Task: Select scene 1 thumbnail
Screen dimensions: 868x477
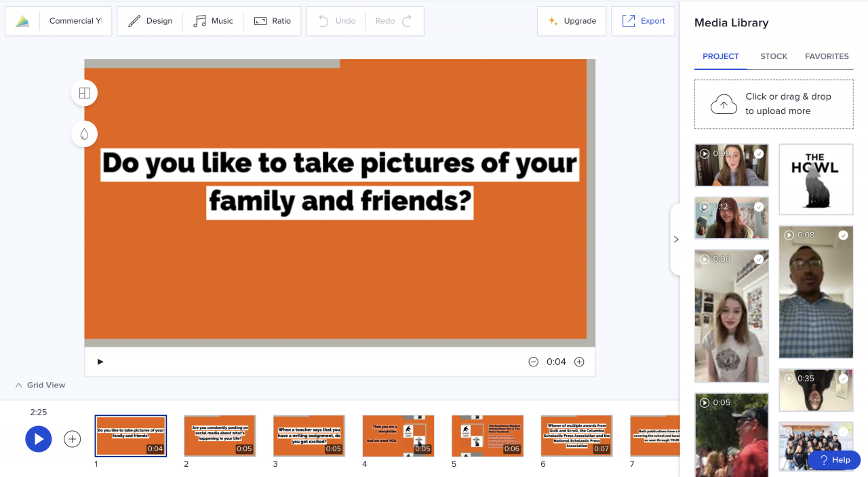Action: 131,436
